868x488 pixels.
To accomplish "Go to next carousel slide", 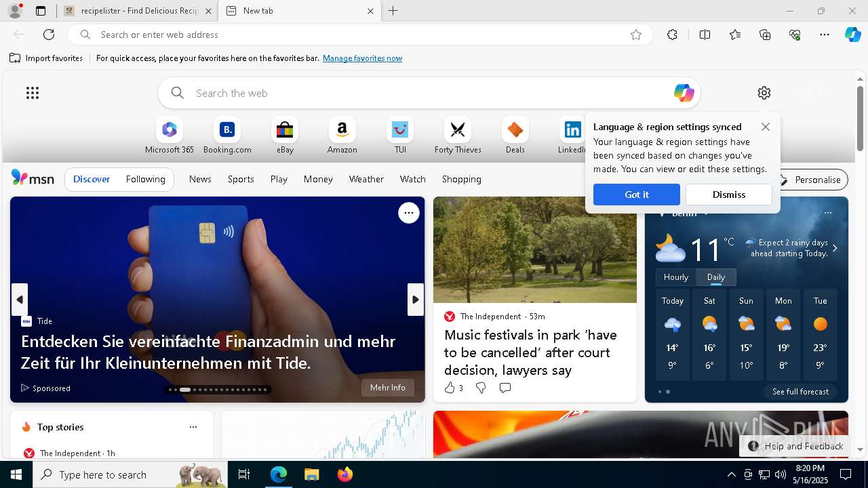I will [x=415, y=300].
